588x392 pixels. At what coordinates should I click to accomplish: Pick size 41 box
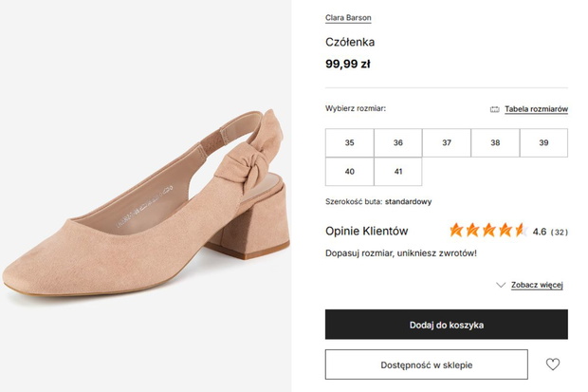pos(398,172)
